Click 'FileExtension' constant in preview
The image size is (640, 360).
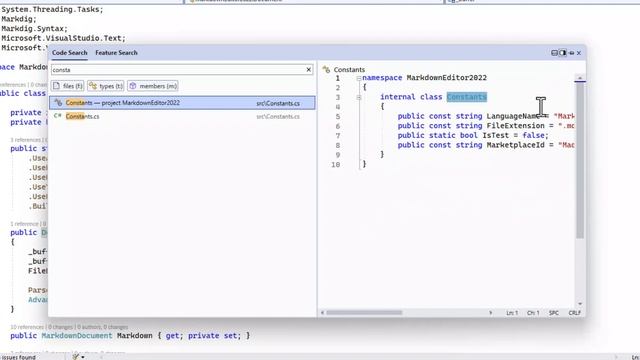516,126
